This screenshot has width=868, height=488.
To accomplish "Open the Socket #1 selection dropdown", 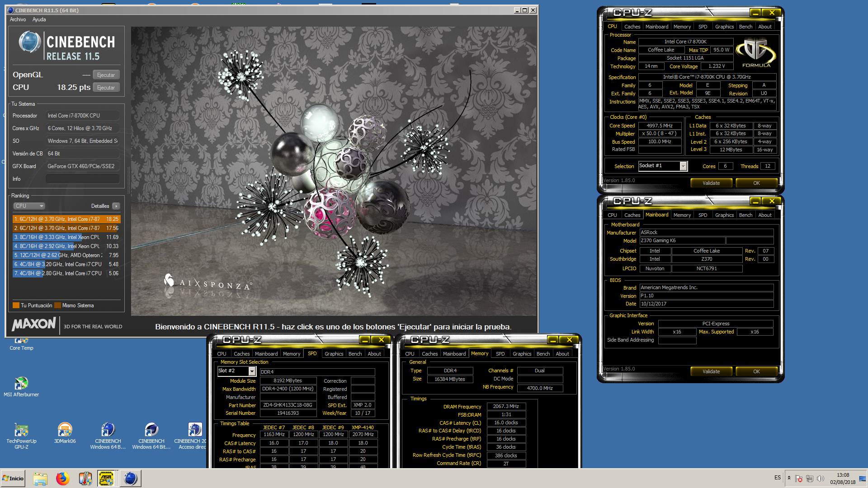I will (663, 166).
